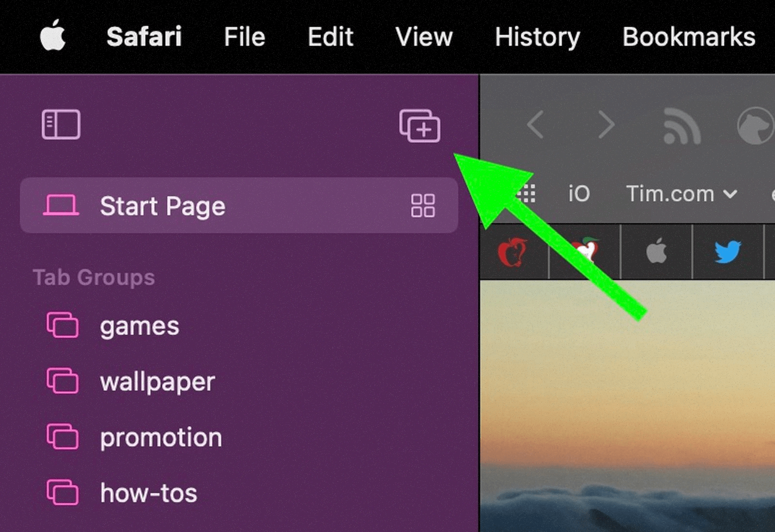The image size is (775, 532).
Task: Click the RSS-style reload icon in toolbar
Action: (x=681, y=125)
